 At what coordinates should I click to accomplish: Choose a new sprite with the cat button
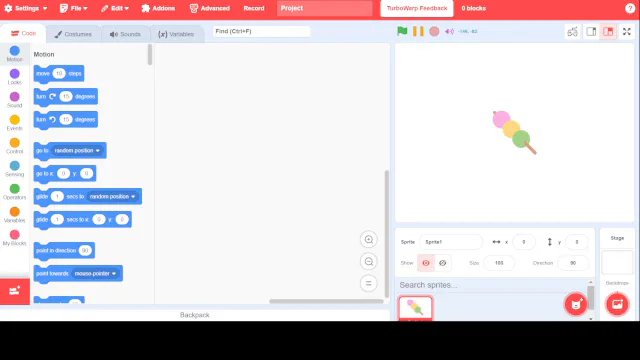point(576,304)
